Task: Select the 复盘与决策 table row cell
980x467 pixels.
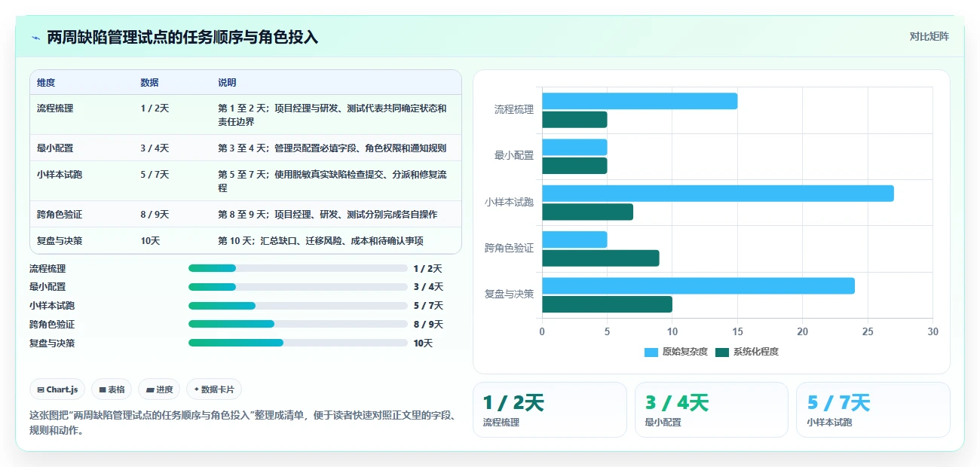Action: coord(60,241)
